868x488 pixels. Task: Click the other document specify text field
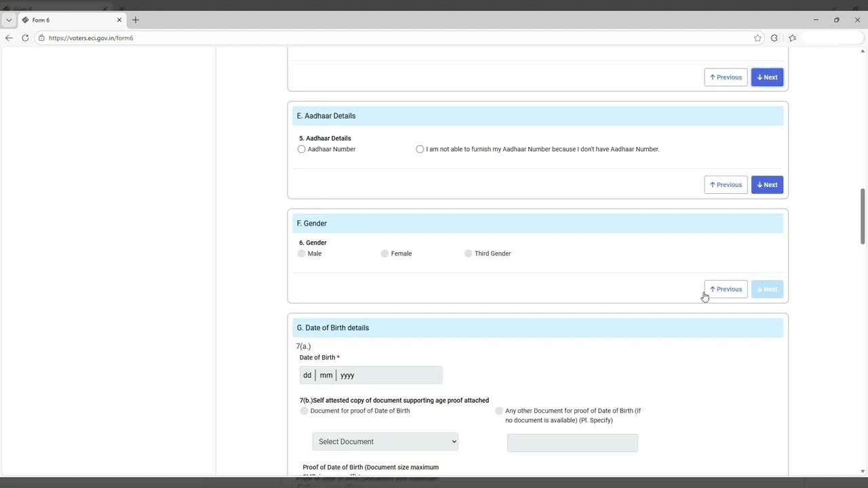pos(572,443)
